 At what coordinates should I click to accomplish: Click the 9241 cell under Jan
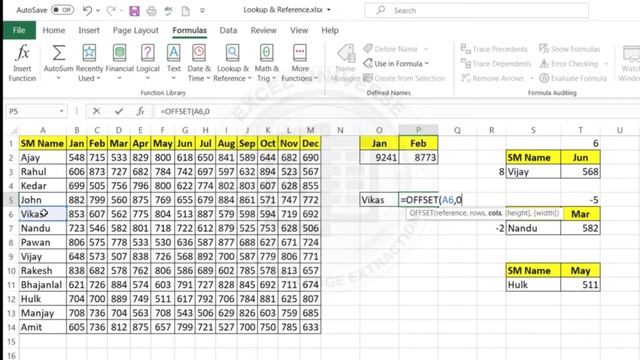379,158
